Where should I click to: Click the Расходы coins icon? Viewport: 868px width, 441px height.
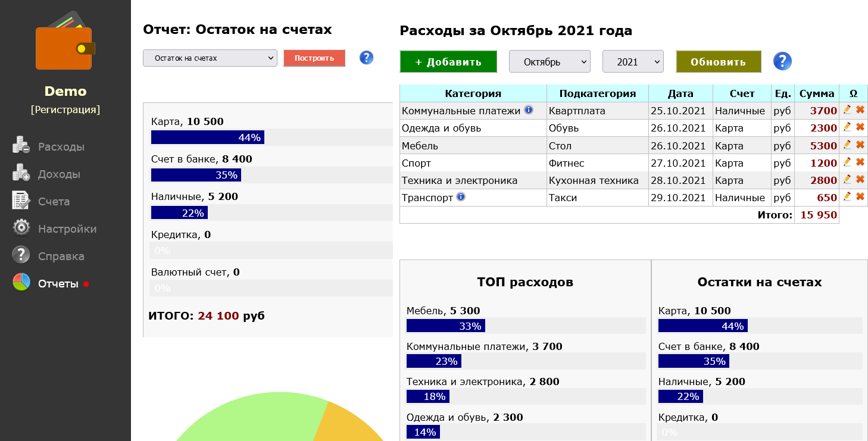pyautogui.click(x=21, y=145)
